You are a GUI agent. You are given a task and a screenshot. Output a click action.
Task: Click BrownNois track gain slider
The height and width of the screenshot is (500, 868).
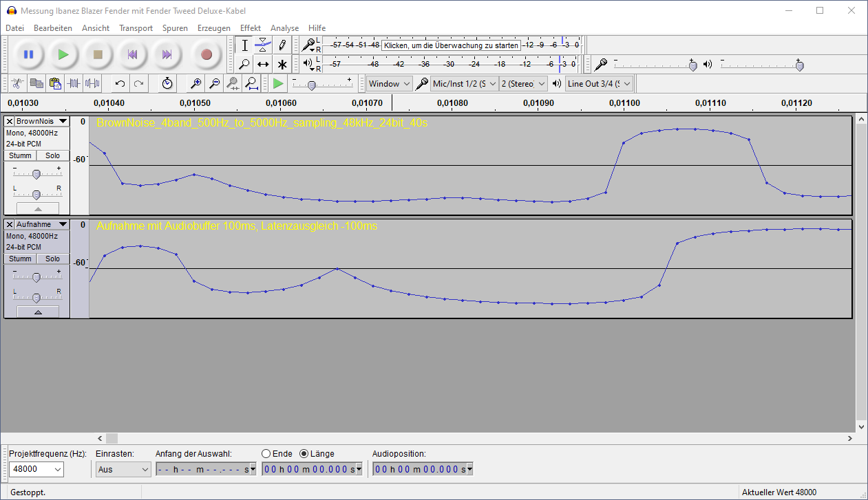coord(37,174)
